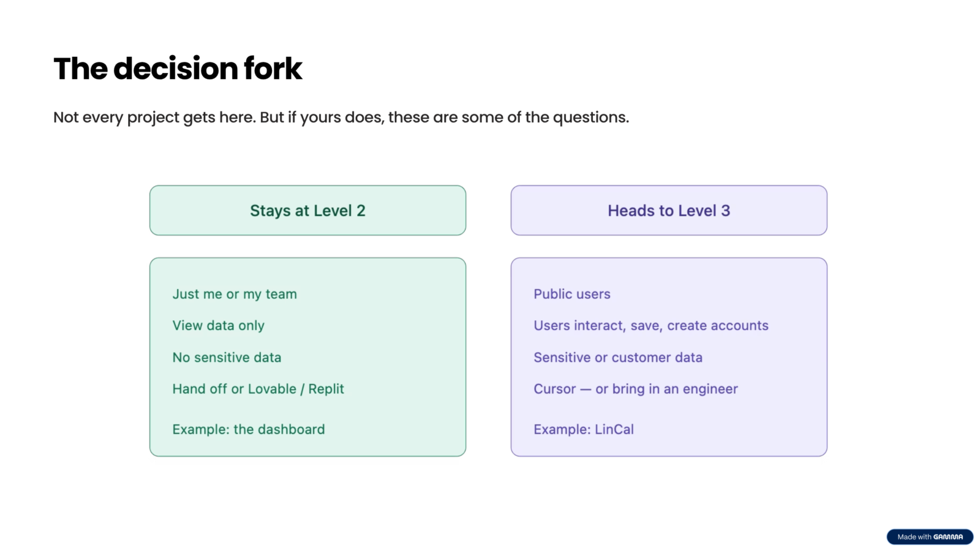Screen dimensions: 980x551
Task: Click the word "Cursor"
Action: (x=554, y=389)
